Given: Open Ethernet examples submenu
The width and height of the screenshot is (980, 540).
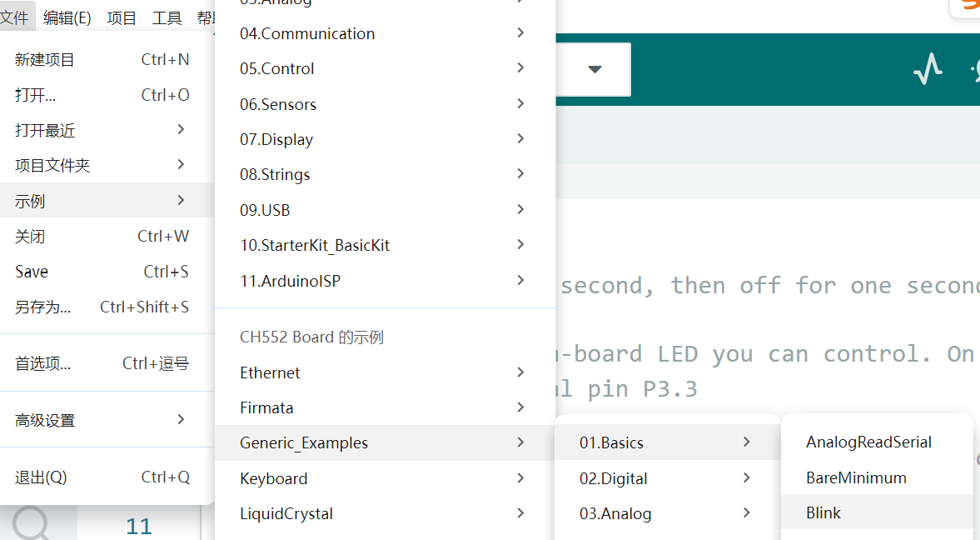Looking at the screenshot, I should point(385,372).
